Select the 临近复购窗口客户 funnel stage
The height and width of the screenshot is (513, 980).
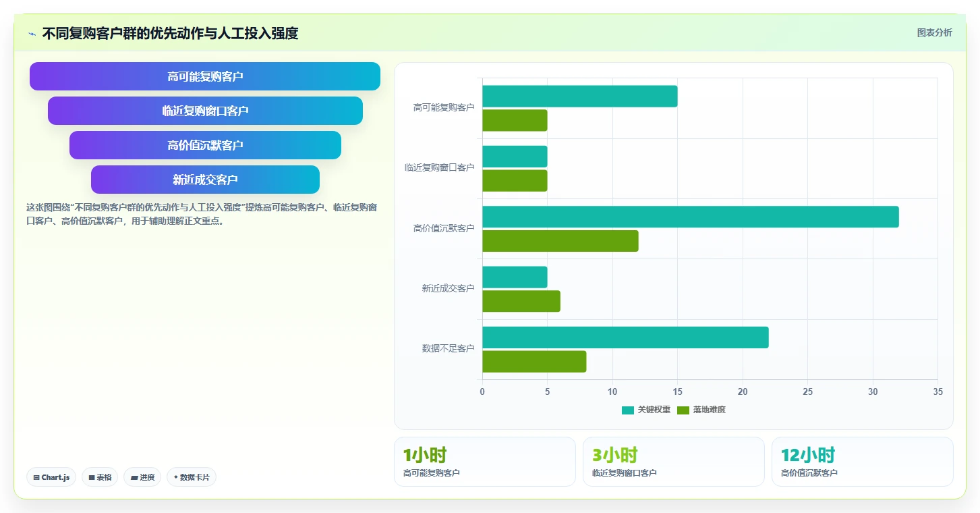[x=205, y=111]
